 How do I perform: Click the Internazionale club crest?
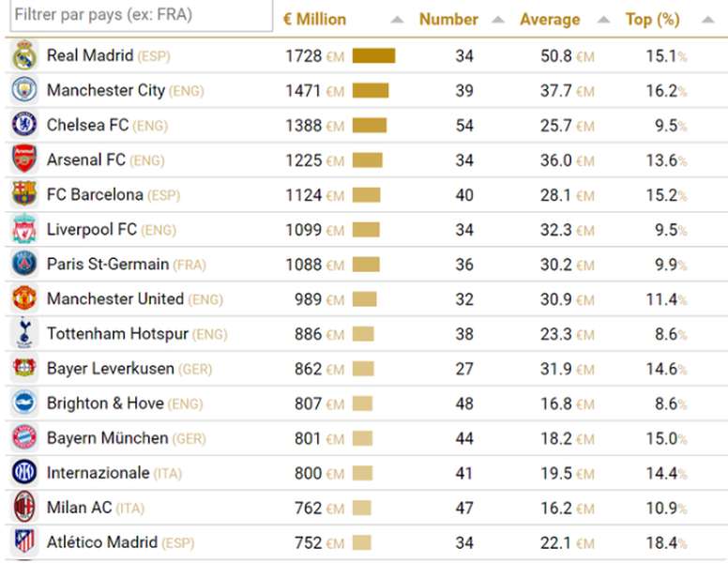click(x=24, y=472)
